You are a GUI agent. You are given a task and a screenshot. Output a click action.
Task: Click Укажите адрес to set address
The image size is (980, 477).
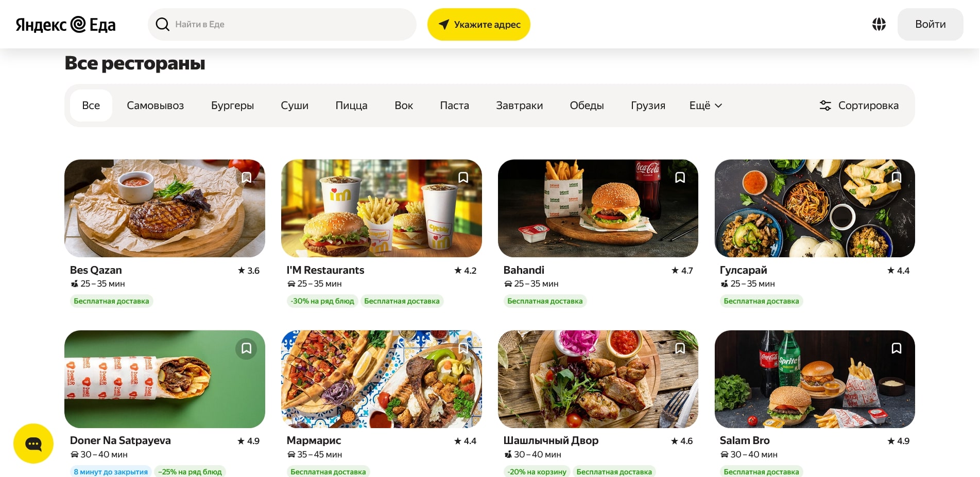point(478,24)
